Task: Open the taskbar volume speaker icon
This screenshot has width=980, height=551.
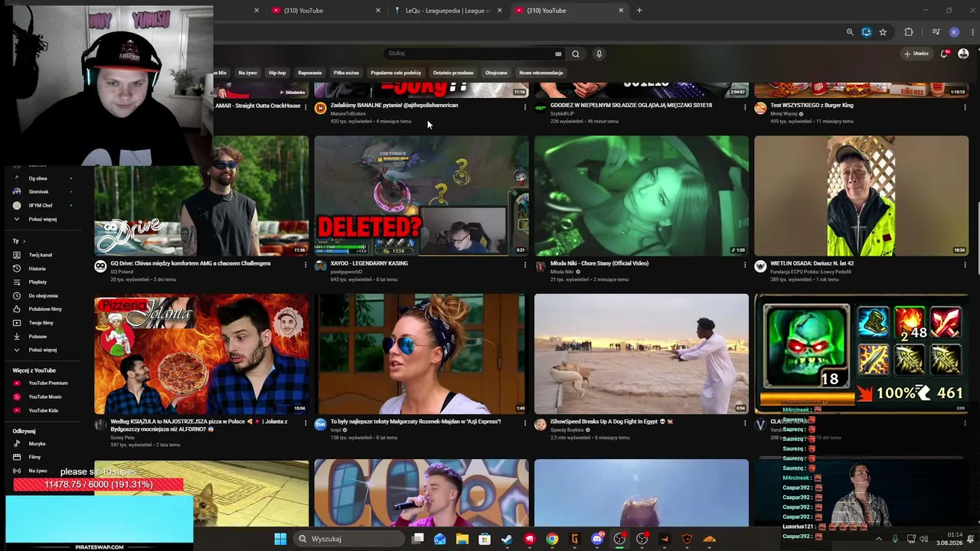Action: point(923,539)
